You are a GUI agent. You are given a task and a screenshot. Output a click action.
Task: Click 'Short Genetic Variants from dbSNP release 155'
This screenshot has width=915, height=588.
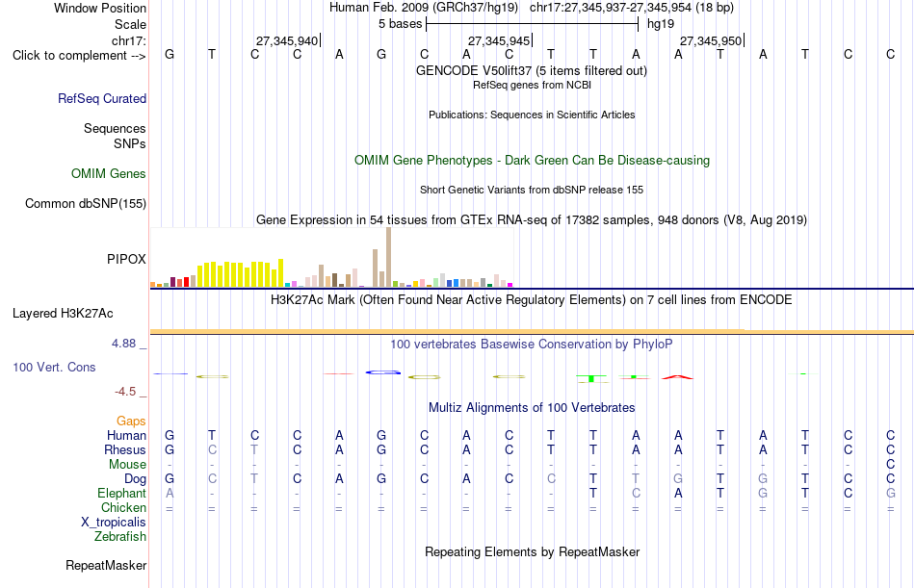point(532,190)
